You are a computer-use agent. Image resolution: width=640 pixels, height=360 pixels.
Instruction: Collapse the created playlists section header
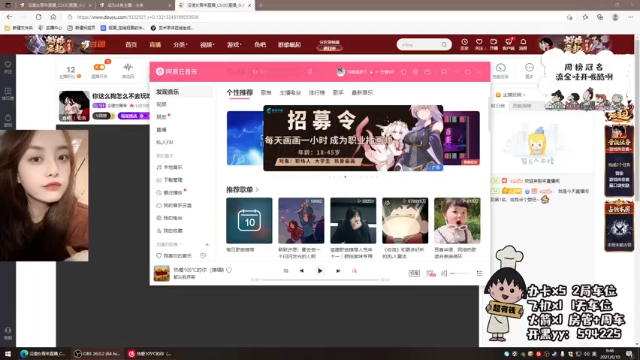click(169, 244)
